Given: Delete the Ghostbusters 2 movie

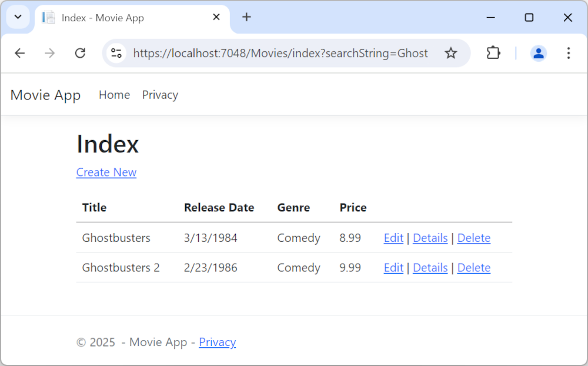Looking at the screenshot, I should [473, 268].
